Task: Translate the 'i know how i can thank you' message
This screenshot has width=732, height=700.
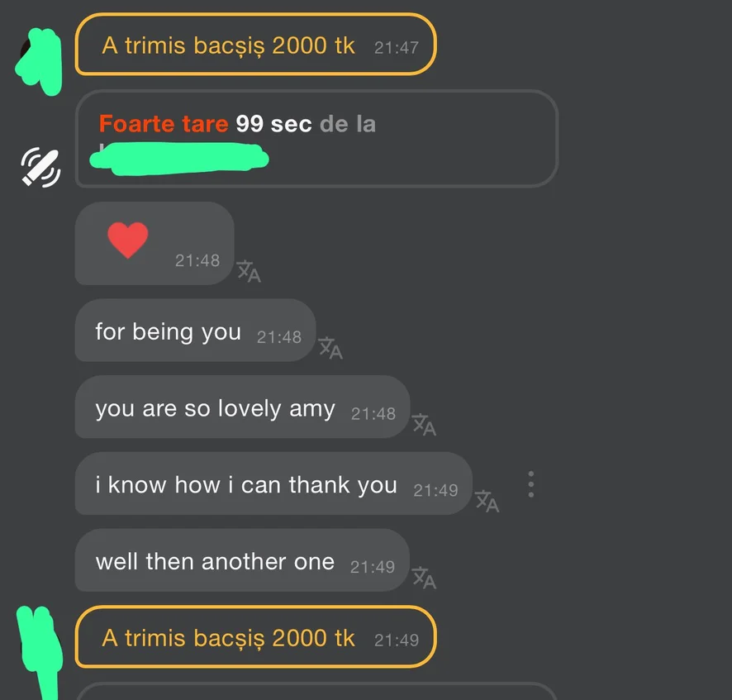Action: [487, 501]
